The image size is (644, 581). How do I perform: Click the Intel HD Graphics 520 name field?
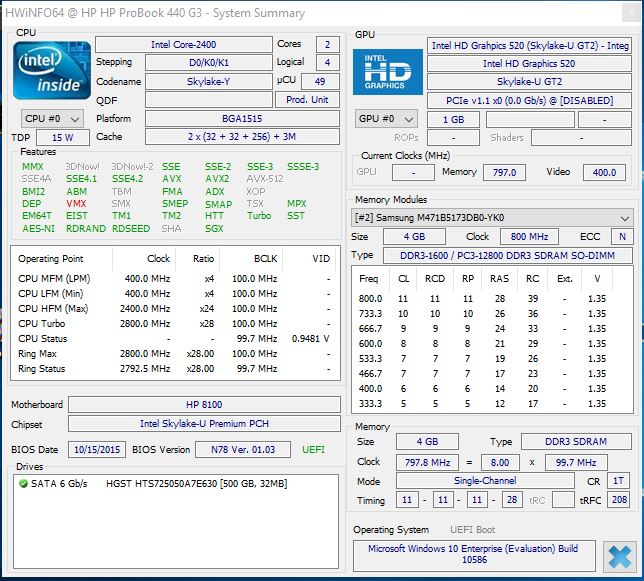(529, 63)
